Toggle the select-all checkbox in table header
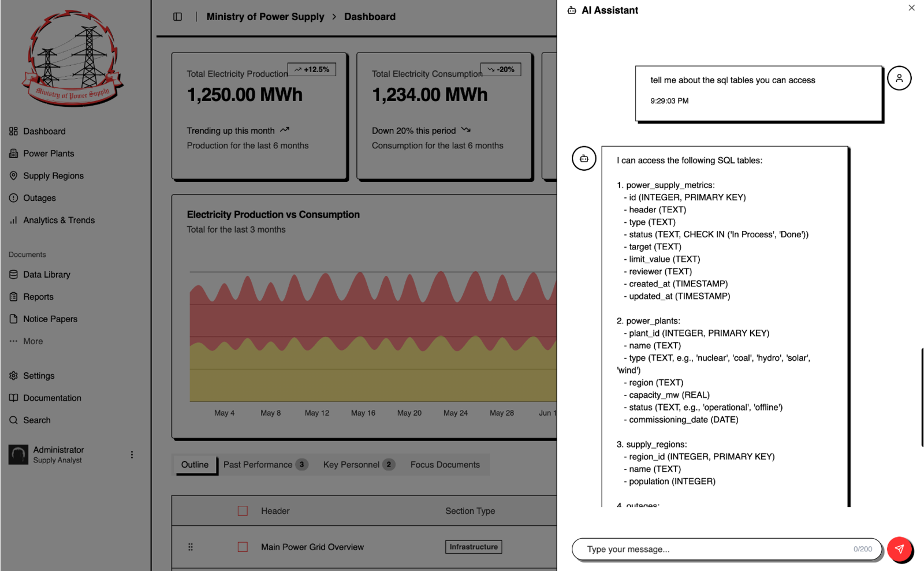Viewport: 924px width, 571px height. point(243,511)
